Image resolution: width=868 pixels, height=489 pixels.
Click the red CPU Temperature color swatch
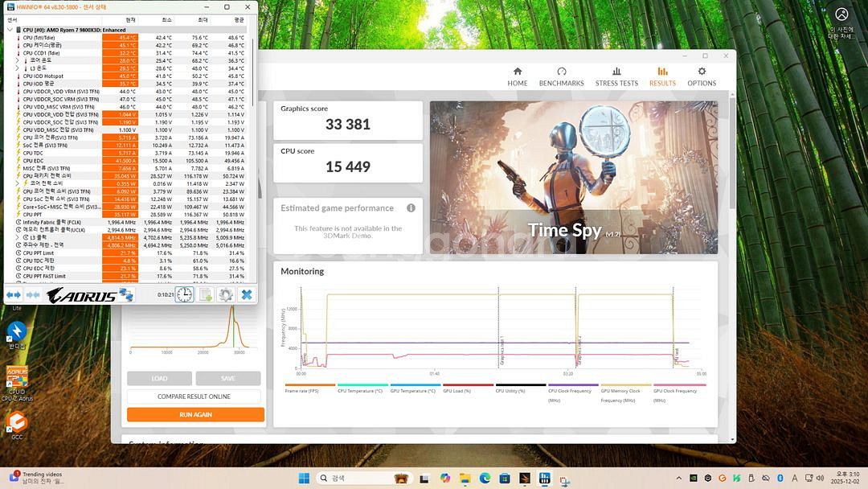tap(362, 385)
